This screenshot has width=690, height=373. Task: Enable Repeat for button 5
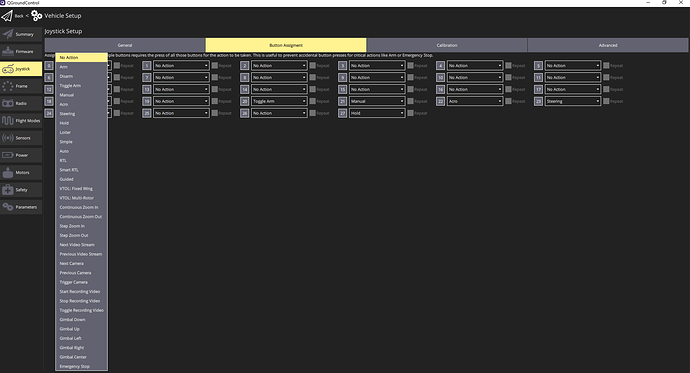pos(606,66)
